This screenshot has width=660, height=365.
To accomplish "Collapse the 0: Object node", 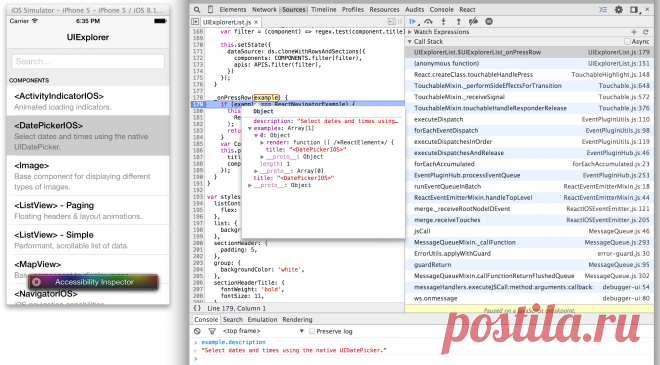I will (256, 136).
